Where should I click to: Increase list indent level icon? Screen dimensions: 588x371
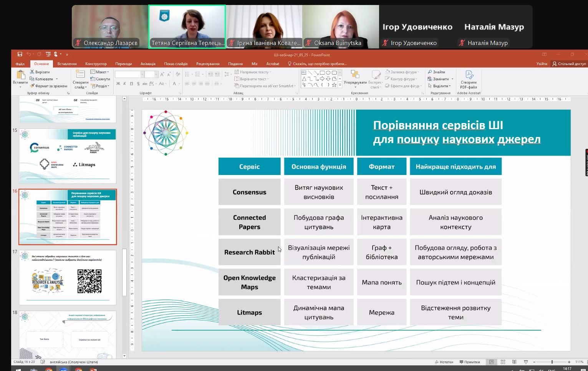tap(217, 74)
